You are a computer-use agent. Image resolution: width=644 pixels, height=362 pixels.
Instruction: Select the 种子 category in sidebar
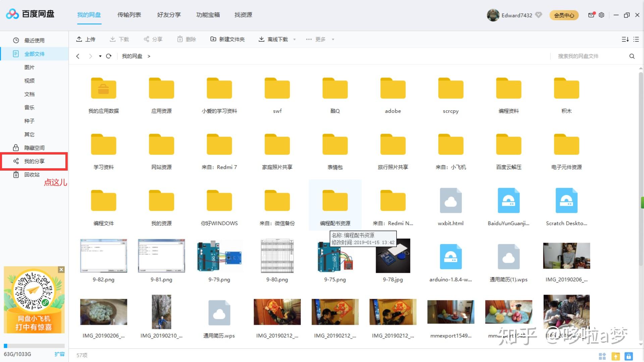[x=29, y=121]
